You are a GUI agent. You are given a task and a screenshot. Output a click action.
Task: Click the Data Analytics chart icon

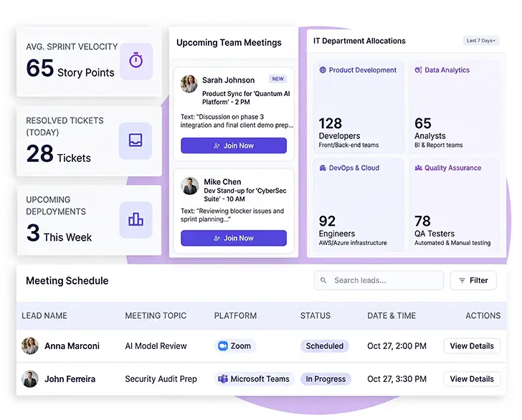click(x=418, y=70)
